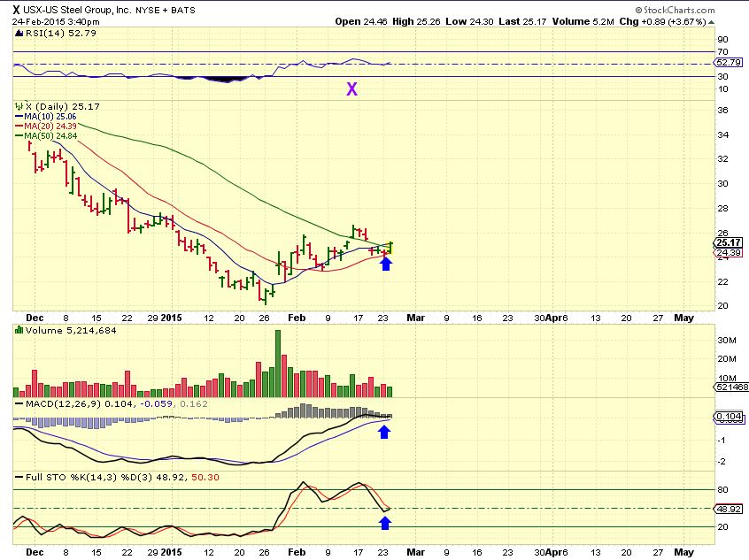Click the 80 stochastic axis label
The width and height of the screenshot is (749, 560).
coord(722,489)
